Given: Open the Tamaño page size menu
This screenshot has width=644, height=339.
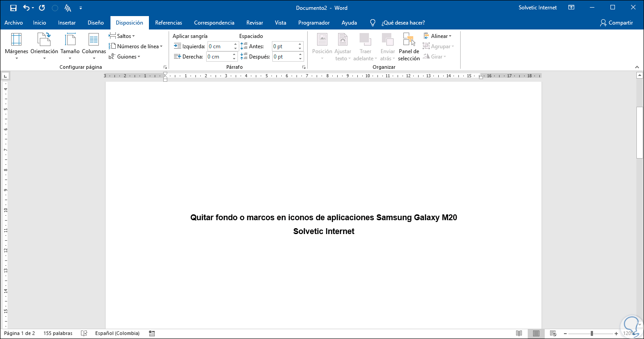Looking at the screenshot, I should pos(70,46).
